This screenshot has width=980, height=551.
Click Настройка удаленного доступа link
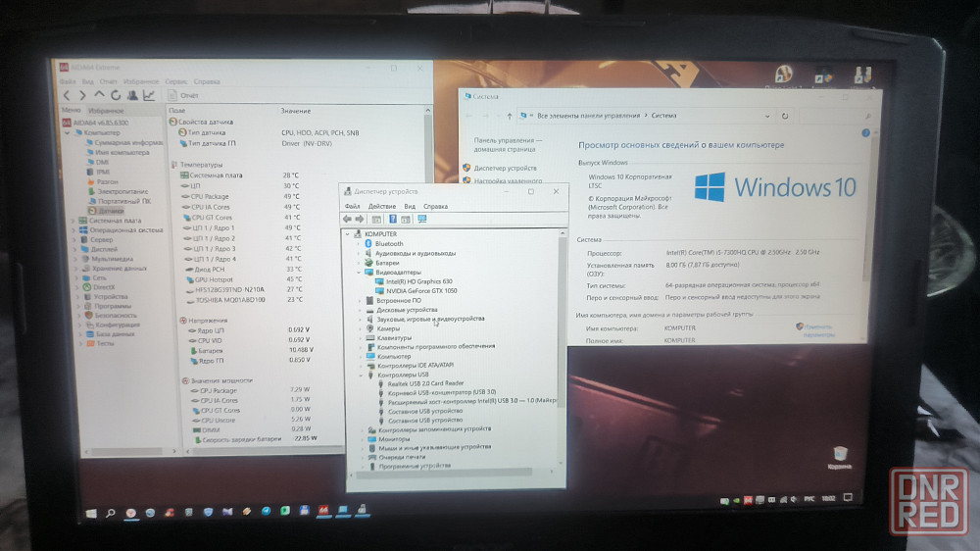click(503, 180)
